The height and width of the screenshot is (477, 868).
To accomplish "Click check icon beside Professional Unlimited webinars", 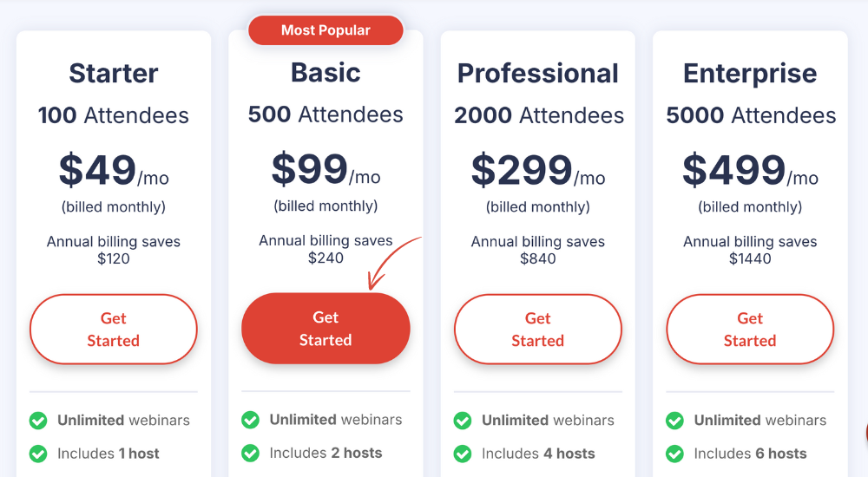I will (463, 421).
